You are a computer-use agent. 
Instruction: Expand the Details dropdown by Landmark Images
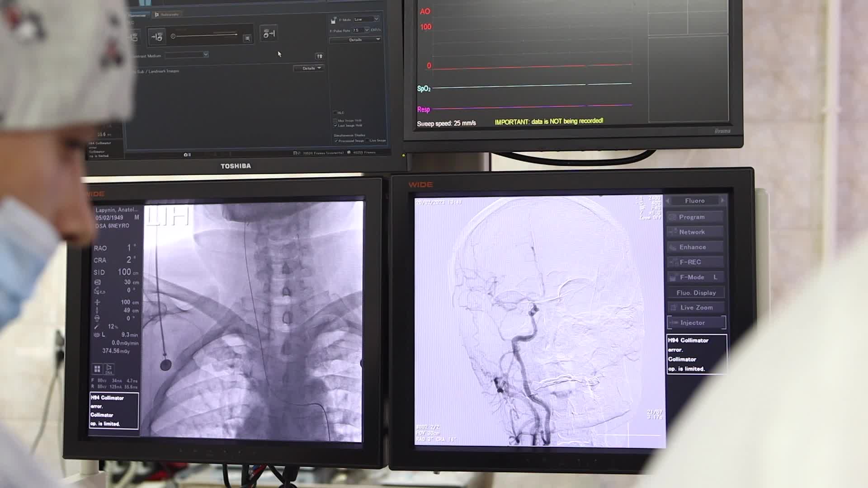(308, 68)
